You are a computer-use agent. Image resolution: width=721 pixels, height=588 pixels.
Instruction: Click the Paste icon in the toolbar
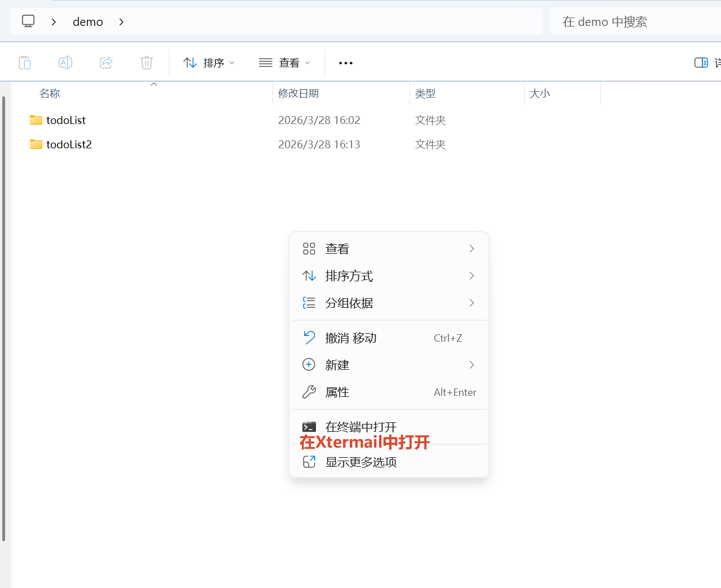click(x=25, y=63)
